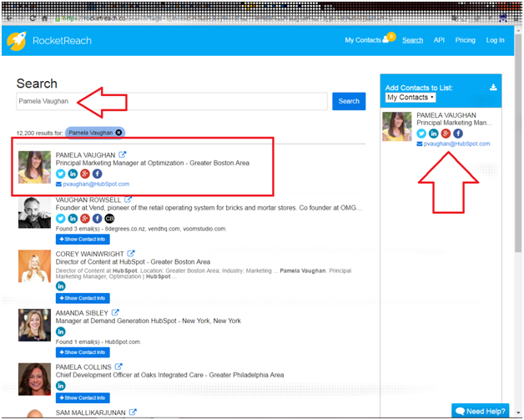The width and height of the screenshot is (524, 420).
Task: Open Facebook icon in contacts sidebar card
Action: click(x=458, y=134)
